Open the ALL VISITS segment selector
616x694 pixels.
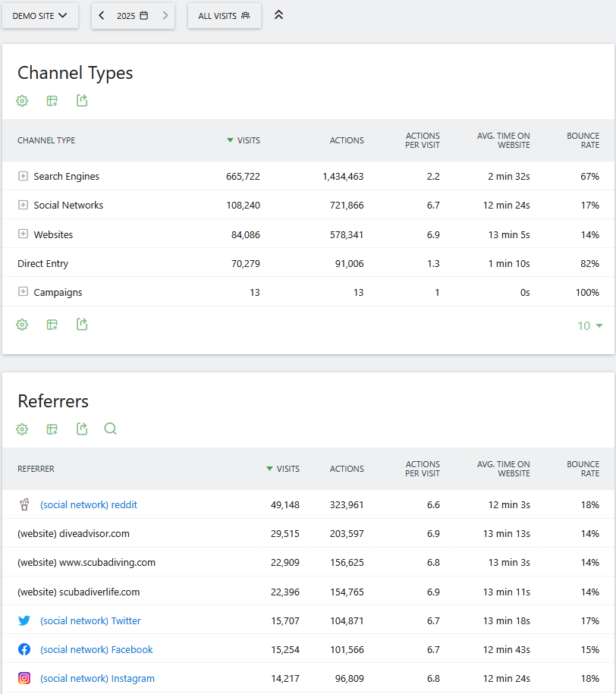(224, 15)
